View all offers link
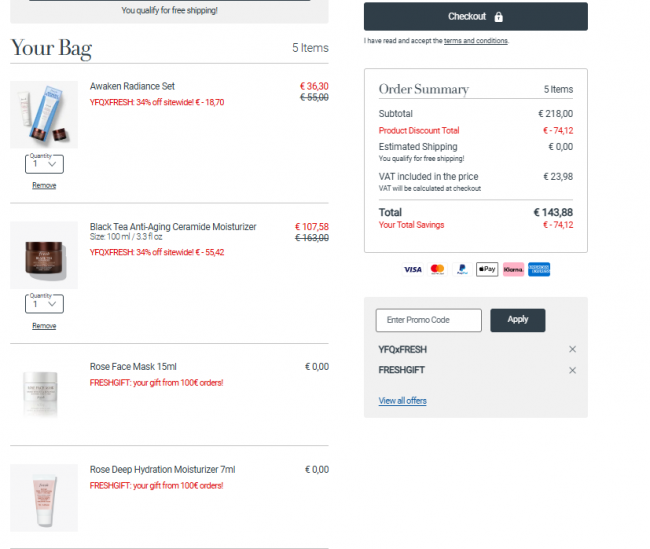Image resolution: width=650 pixels, height=549 pixels. point(402,401)
